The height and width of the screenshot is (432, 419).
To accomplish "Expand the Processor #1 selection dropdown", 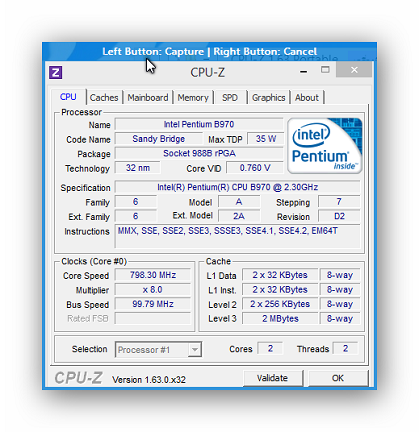I will click(x=194, y=350).
